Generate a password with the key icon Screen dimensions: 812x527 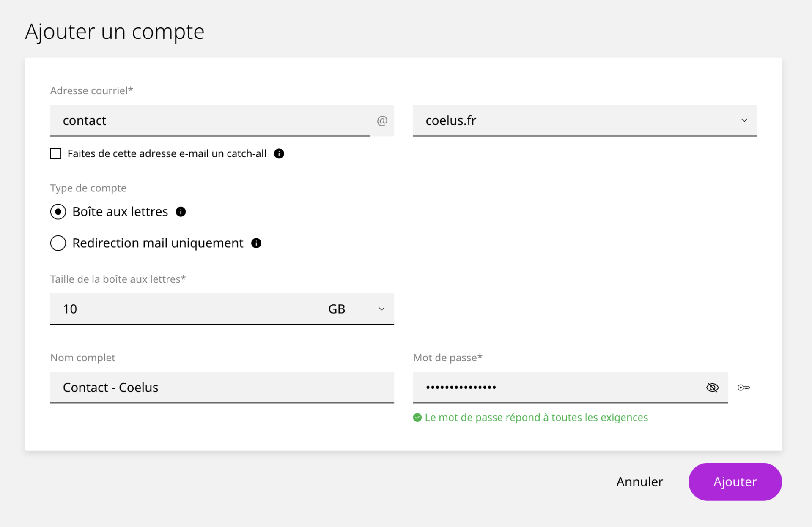pyautogui.click(x=744, y=387)
